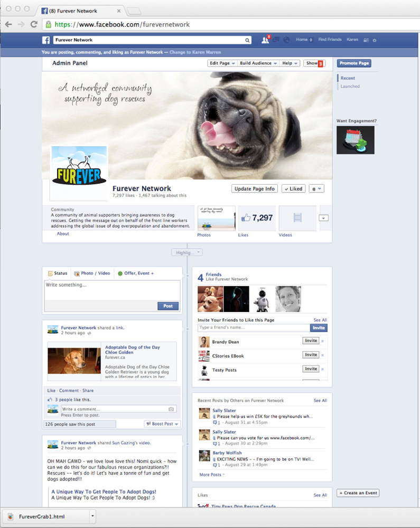Select Launched in the timeline sidebar
Viewport: 420px width, 528px height.
pos(350,86)
